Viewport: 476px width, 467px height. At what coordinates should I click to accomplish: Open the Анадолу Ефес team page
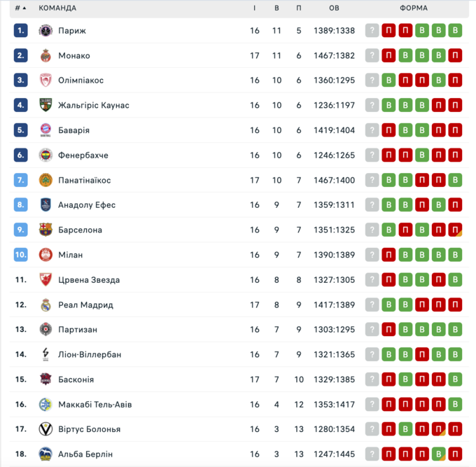pyautogui.click(x=87, y=205)
